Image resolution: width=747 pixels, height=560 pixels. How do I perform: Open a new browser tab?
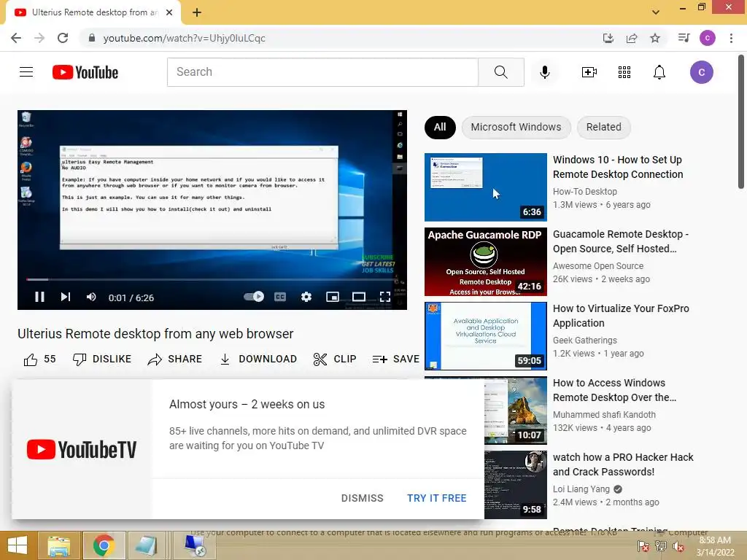(197, 12)
